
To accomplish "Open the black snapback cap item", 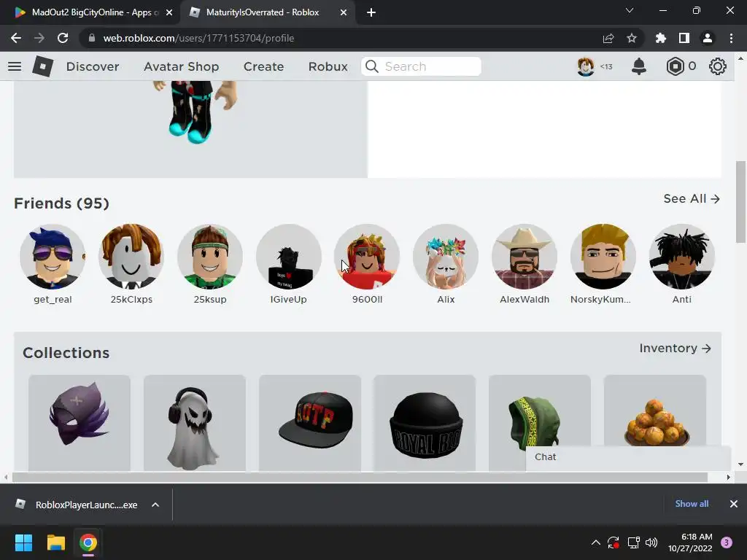I will pyautogui.click(x=310, y=423).
